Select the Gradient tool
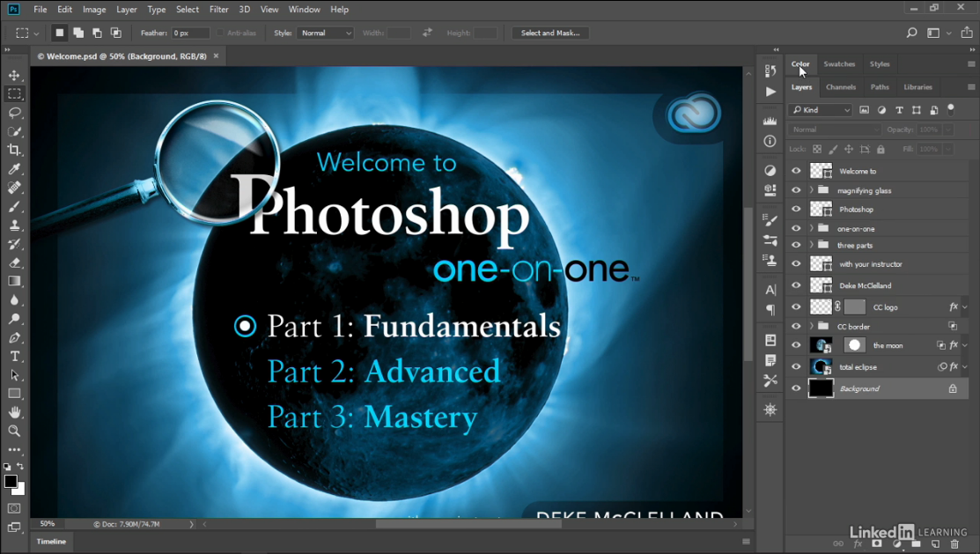The image size is (980, 554). coord(14,281)
